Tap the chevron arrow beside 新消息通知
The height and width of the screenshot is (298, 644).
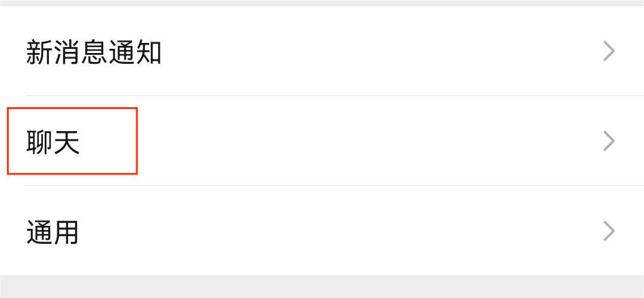608,52
